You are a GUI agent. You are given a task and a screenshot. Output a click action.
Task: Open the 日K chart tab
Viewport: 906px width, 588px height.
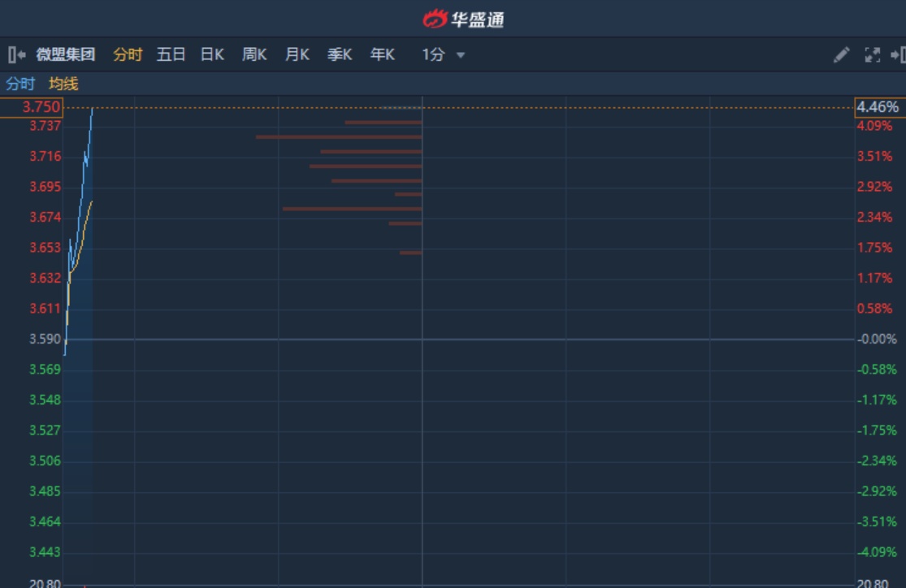(x=212, y=55)
